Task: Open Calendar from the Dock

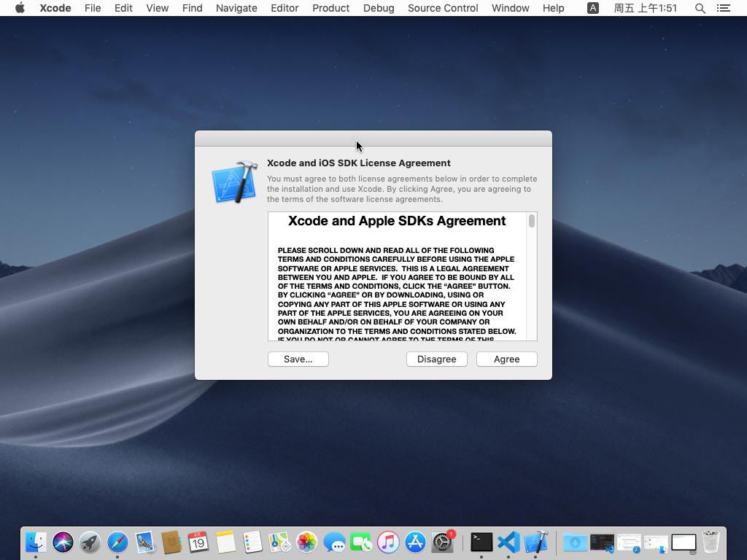Action: 198,542
